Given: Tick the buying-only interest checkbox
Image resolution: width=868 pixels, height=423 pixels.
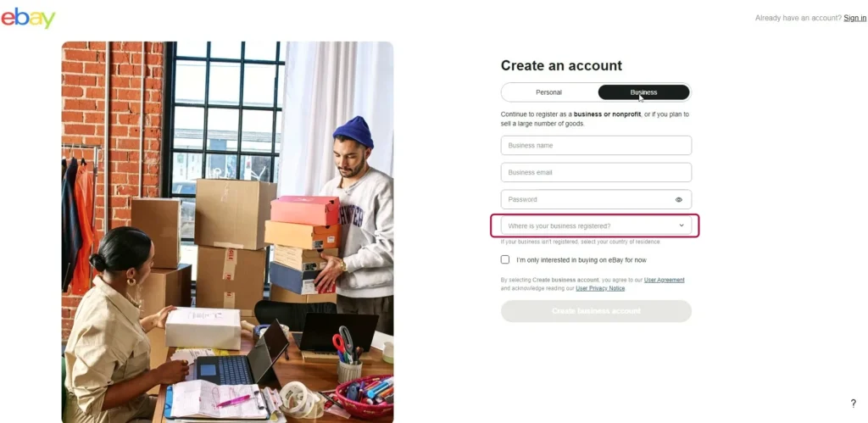Looking at the screenshot, I should click(505, 259).
